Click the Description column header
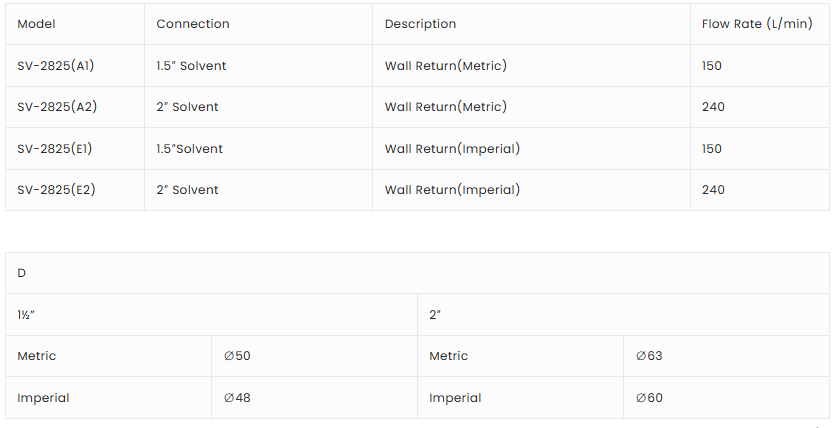 [420, 24]
